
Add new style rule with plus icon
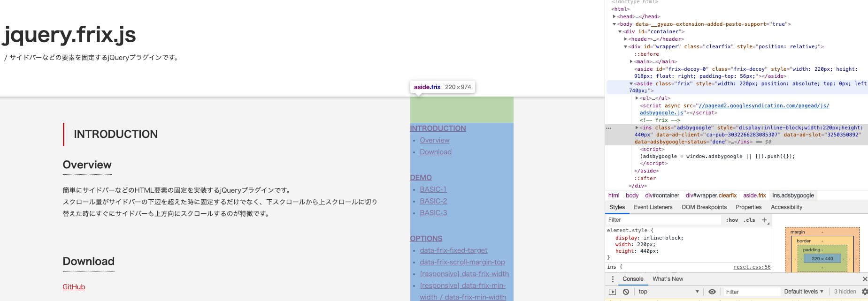click(764, 220)
